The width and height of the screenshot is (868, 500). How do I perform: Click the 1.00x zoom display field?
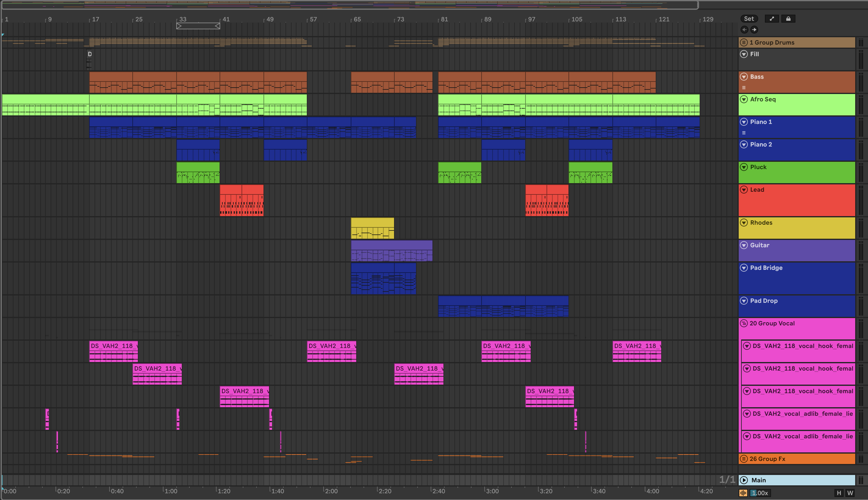pos(760,493)
